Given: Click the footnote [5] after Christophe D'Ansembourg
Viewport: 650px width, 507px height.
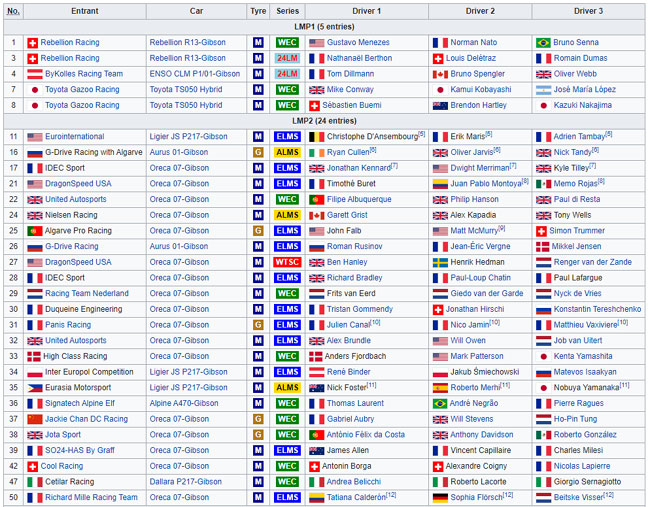Looking at the screenshot, I should point(422,134).
